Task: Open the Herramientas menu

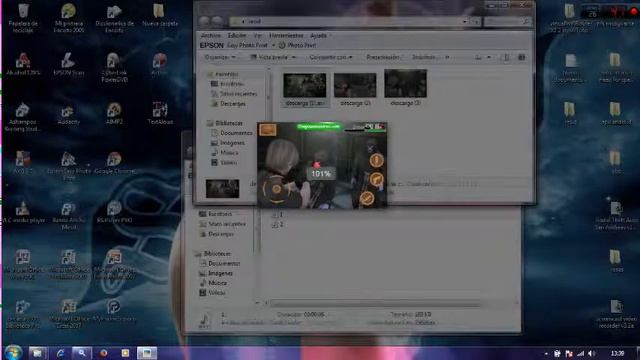Action: tap(286, 36)
